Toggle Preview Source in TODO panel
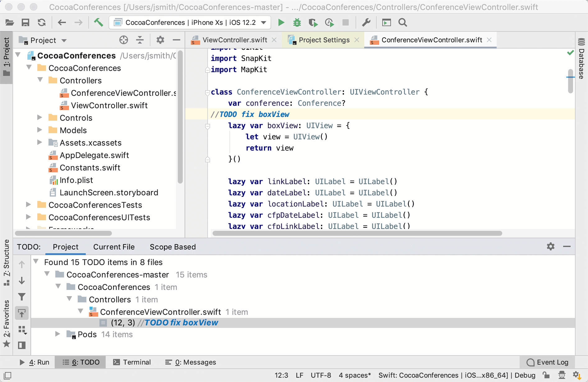 [x=22, y=345]
